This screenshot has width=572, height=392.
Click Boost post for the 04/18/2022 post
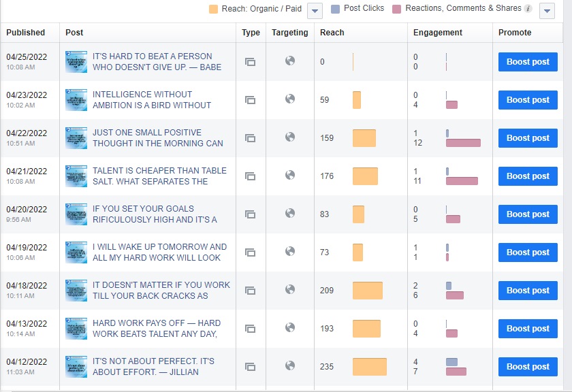click(528, 291)
